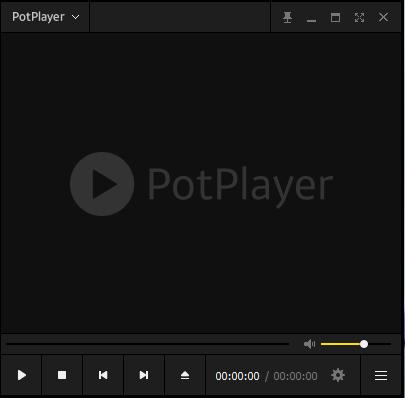Open the PotPlayer main menu dropdown

tap(45, 17)
